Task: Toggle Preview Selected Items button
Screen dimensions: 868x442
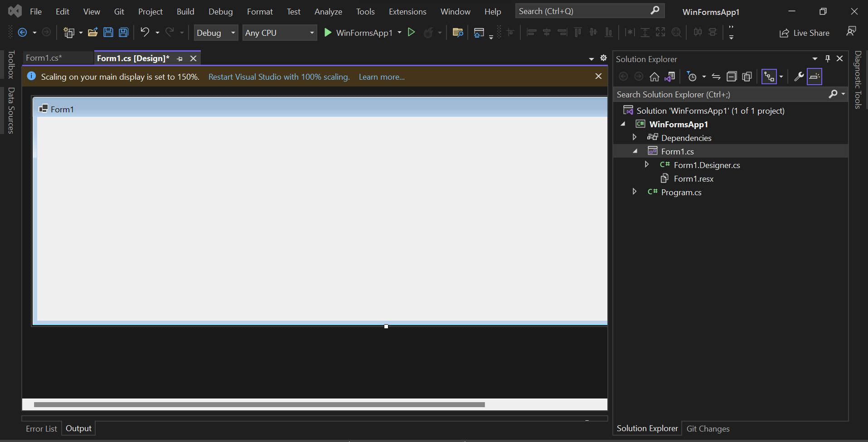Action: point(815,77)
